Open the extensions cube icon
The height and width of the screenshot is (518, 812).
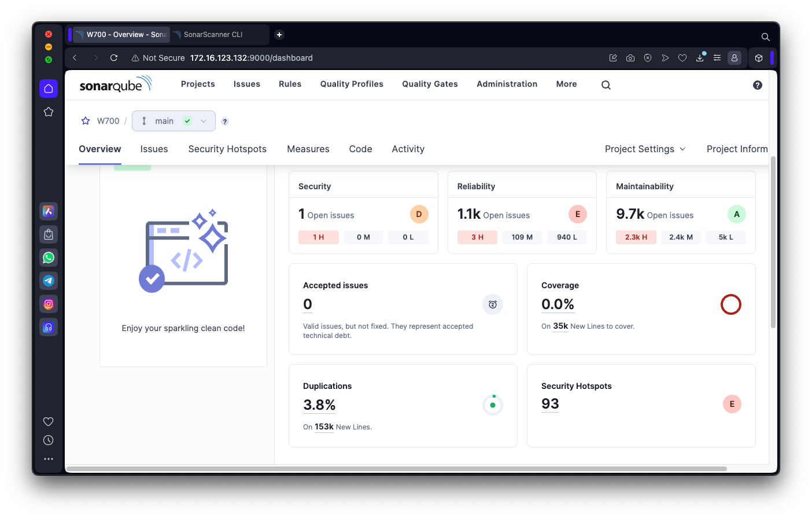coord(759,58)
